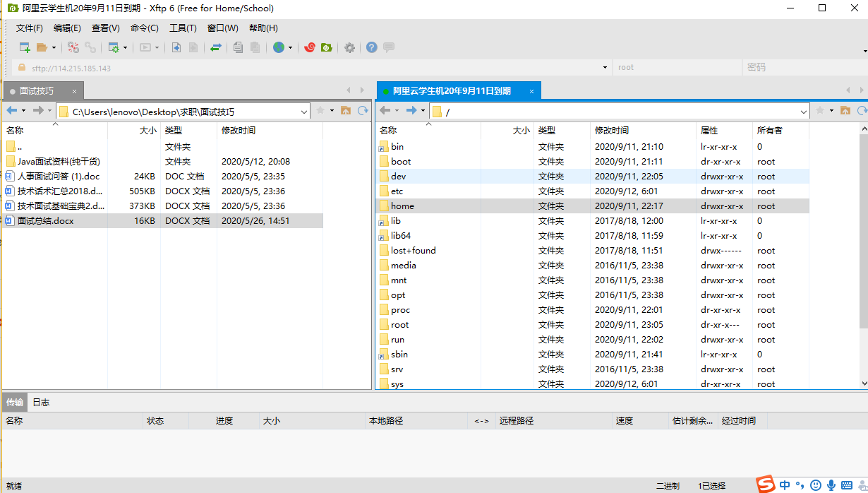Open the host address dropdown arrow
Image resolution: width=868 pixels, height=493 pixels.
(605, 68)
